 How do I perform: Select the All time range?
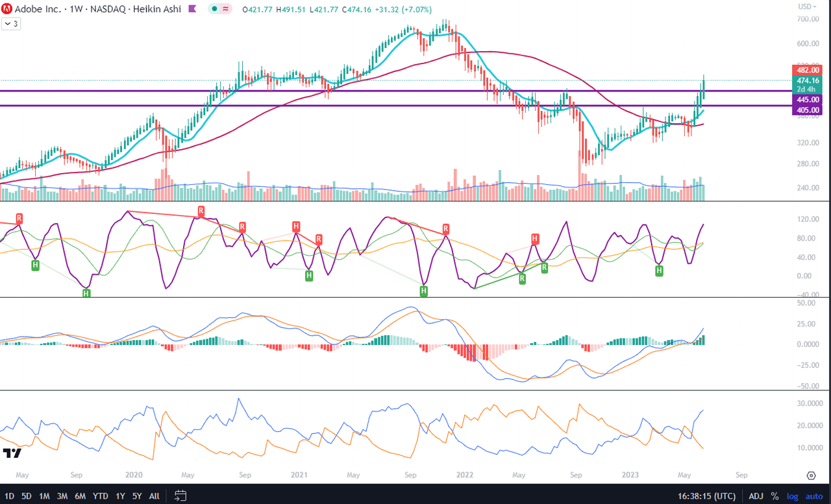click(155, 496)
